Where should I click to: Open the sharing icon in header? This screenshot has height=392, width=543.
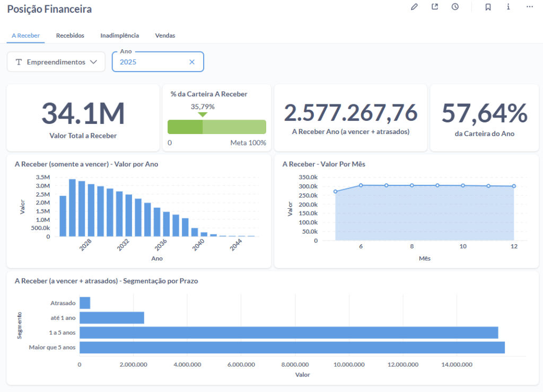pos(435,7)
